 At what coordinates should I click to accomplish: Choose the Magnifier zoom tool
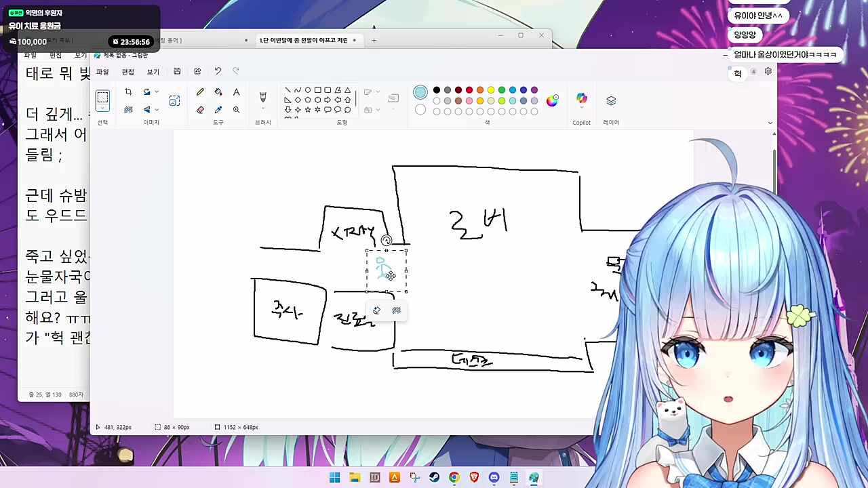[x=236, y=110]
